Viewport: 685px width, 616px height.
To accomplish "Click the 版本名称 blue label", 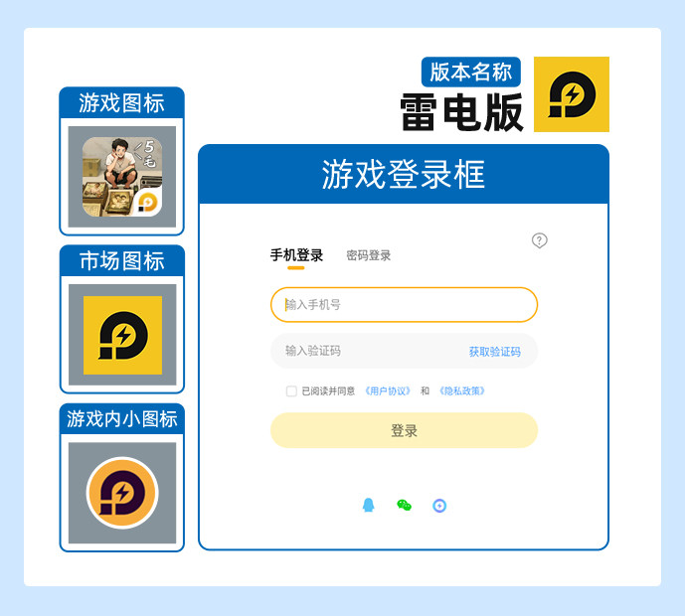I will coord(471,73).
